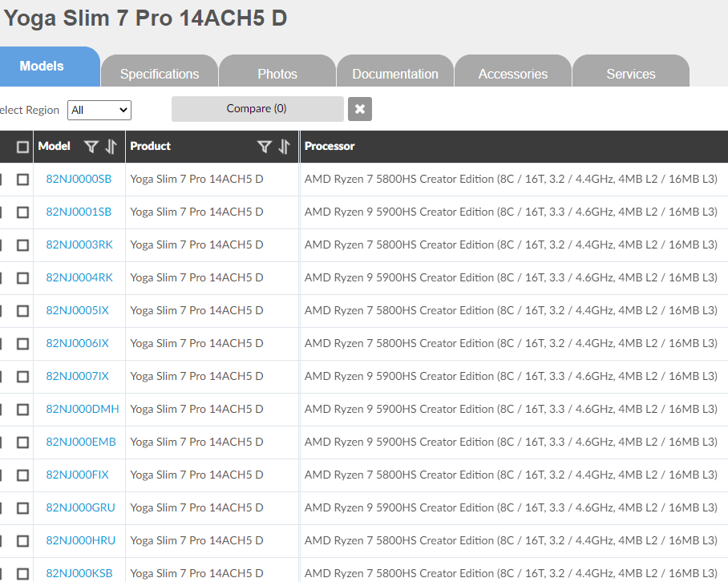View the Accessories tab

click(513, 74)
